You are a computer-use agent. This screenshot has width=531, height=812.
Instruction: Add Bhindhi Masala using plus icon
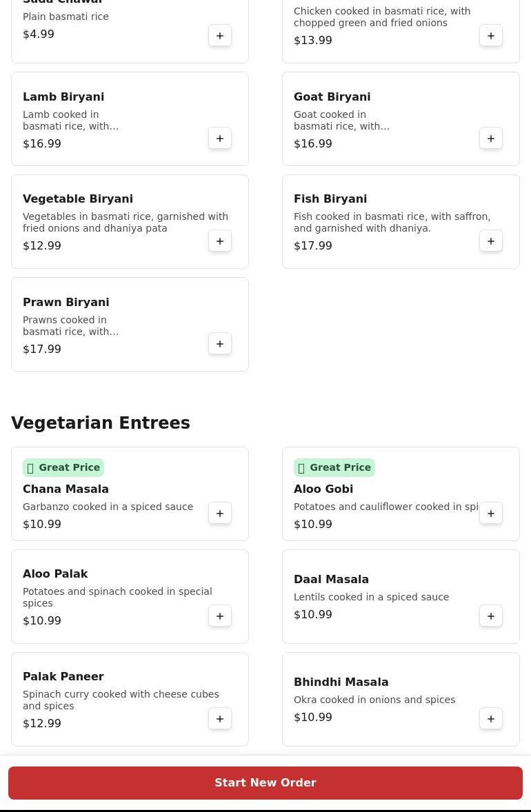491,719
